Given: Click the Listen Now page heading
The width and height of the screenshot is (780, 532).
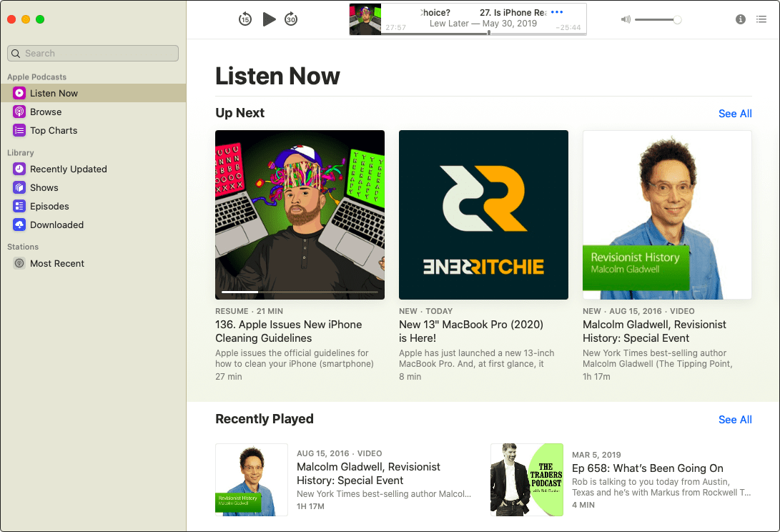Looking at the screenshot, I should (x=277, y=76).
